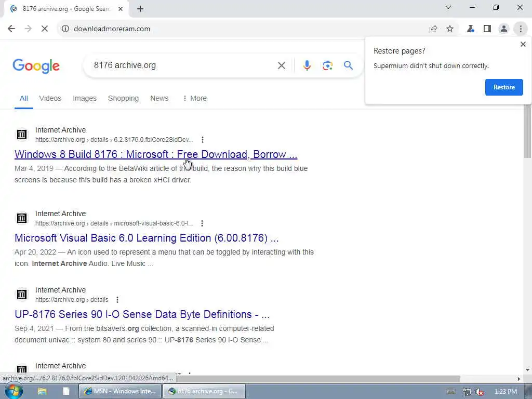Open the blank document taskbar icon
Image resolution: width=532 pixels, height=399 pixels.
(x=66, y=391)
